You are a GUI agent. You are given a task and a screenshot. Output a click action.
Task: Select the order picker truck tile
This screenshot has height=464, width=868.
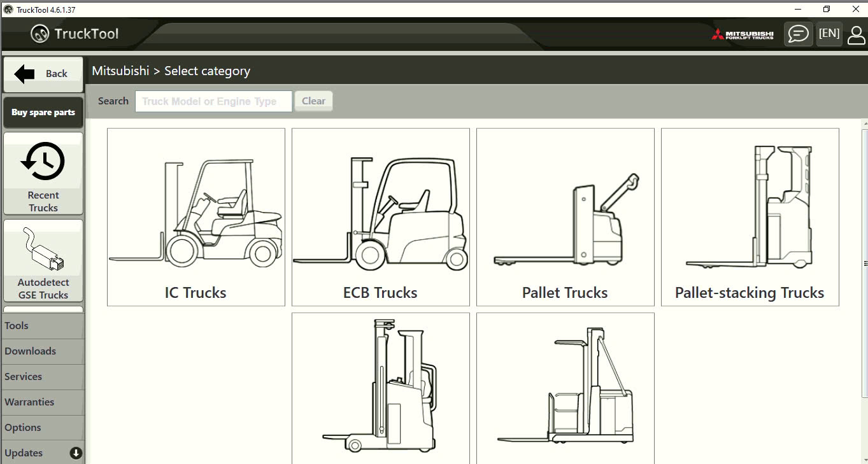[566, 388]
